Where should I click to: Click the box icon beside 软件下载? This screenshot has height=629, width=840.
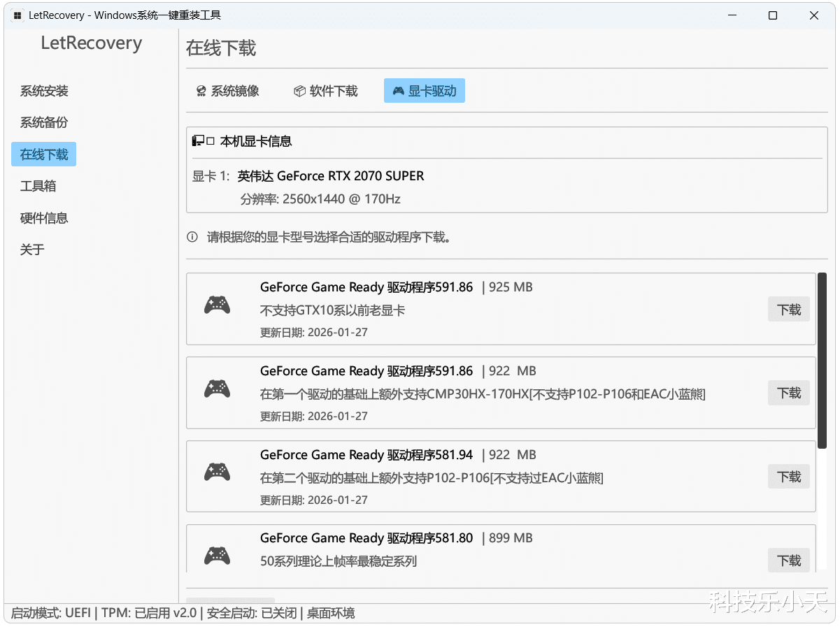click(299, 91)
